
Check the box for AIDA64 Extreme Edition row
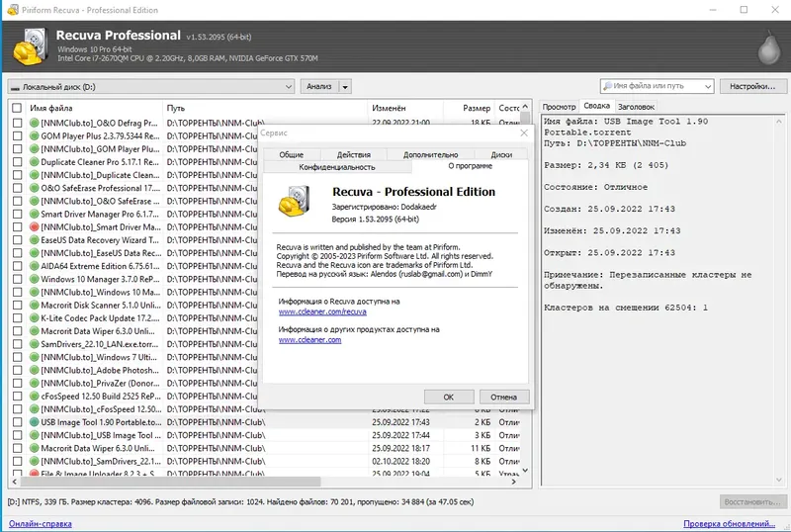(17, 266)
